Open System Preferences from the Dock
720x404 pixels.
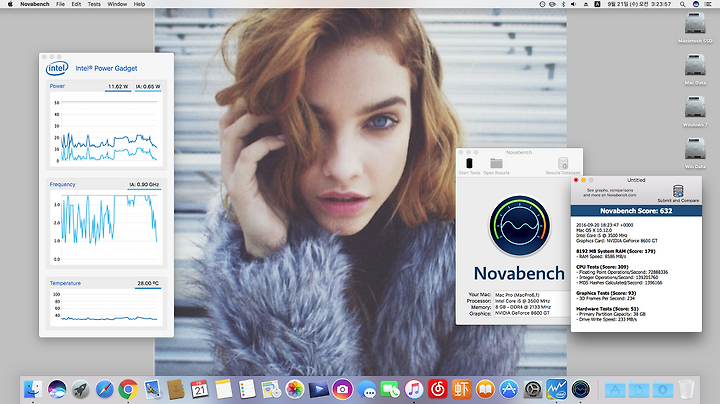(533, 389)
